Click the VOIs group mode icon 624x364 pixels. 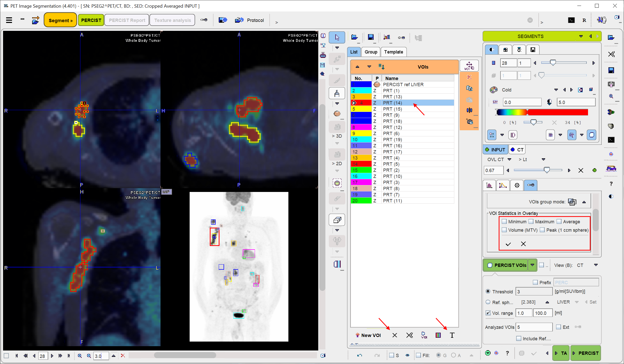pyautogui.click(x=572, y=202)
